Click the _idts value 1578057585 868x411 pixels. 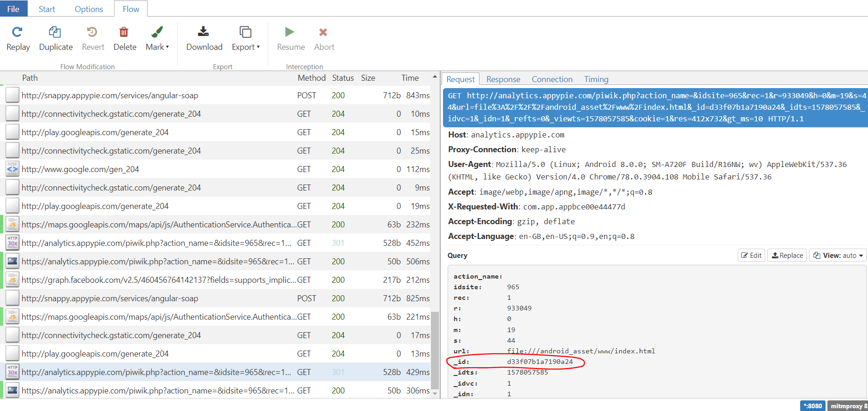tap(527, 372)
